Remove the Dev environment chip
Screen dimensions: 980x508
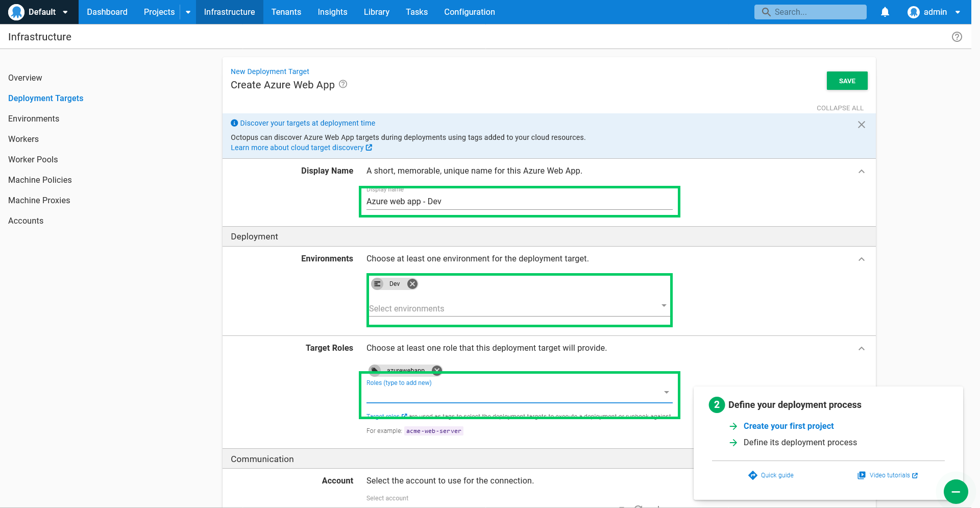tap(412, 284)
